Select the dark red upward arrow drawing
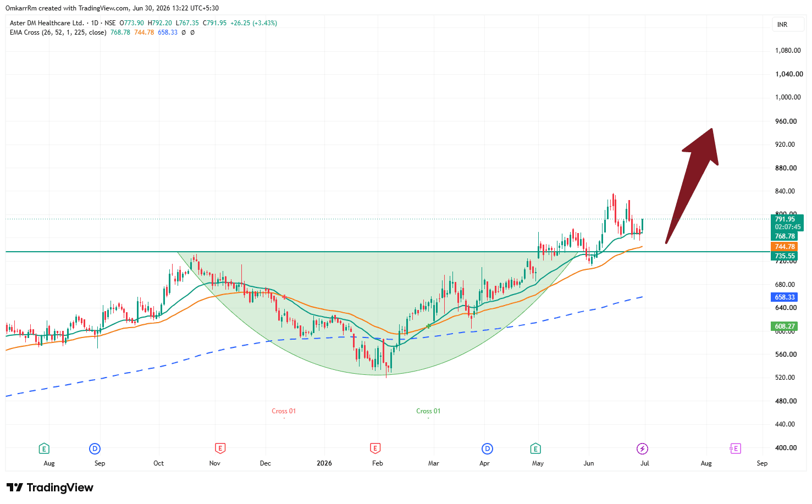 tap(692, 186)
